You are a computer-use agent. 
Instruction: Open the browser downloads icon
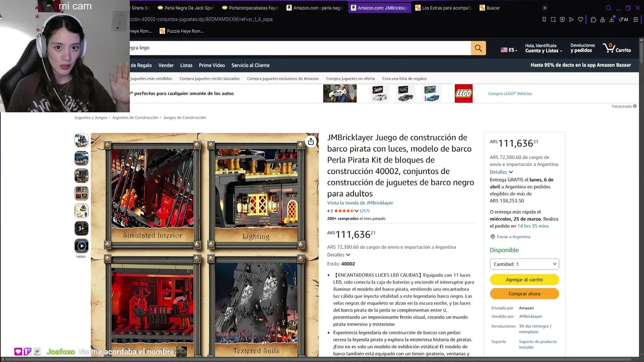pyautogui.click(x=611, y=20)
